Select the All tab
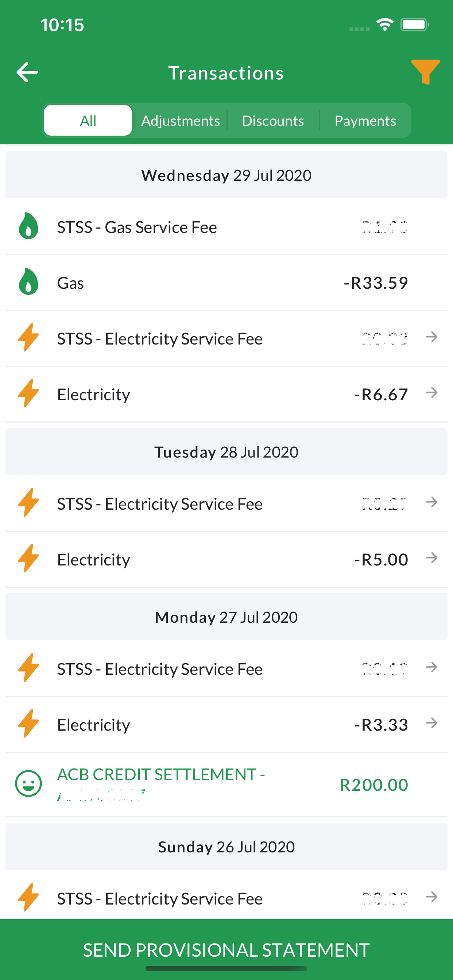 coord(88,120)
